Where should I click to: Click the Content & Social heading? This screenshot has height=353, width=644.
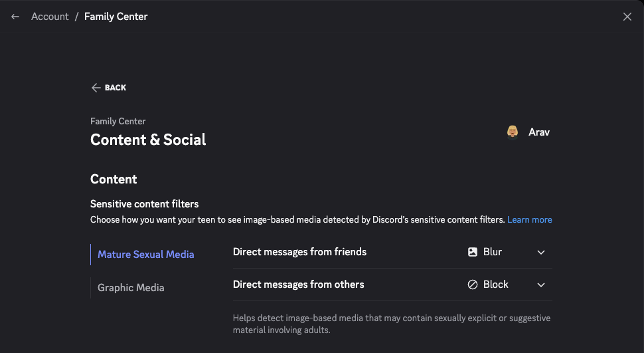pyautogui.click(x=148, y=140)
